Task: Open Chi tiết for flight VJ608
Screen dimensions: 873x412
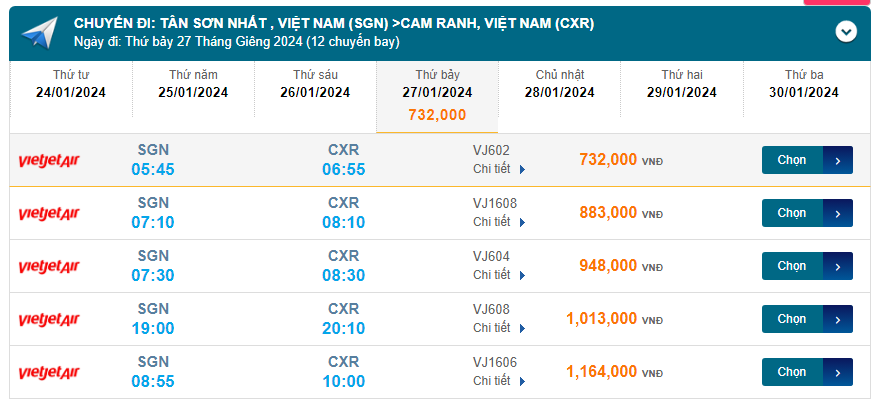Action: pos(499,328)
